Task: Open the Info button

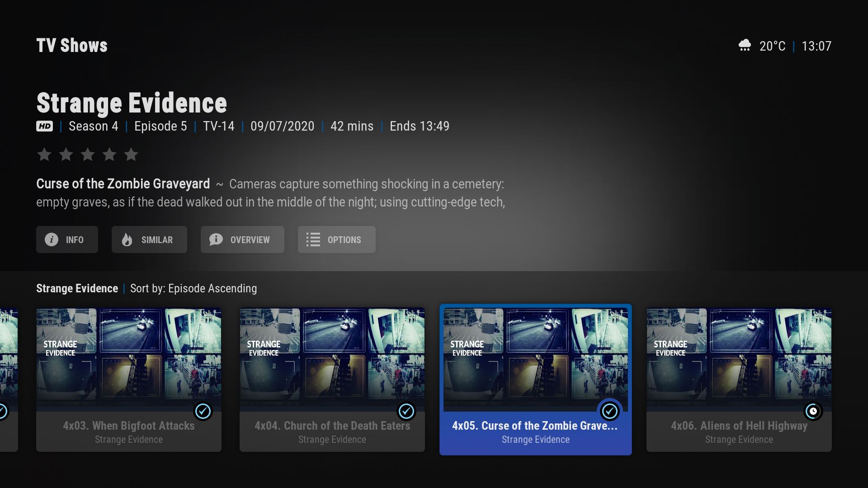Action: pos(67,239)
